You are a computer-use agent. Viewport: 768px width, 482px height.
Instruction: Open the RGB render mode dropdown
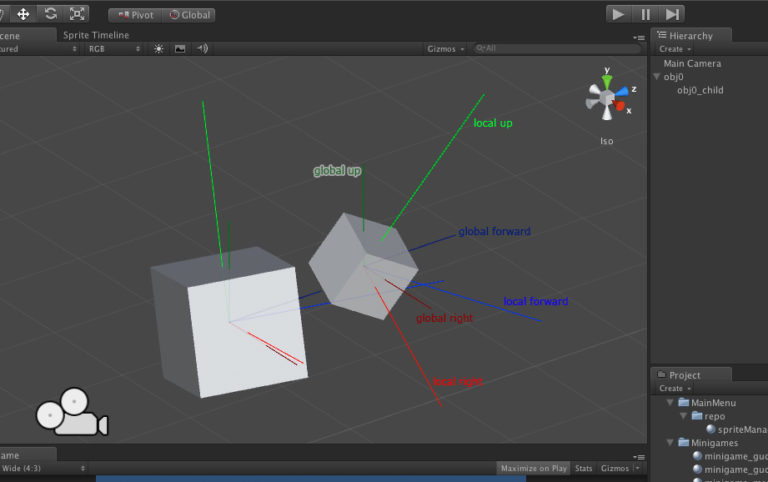(114, 49)
